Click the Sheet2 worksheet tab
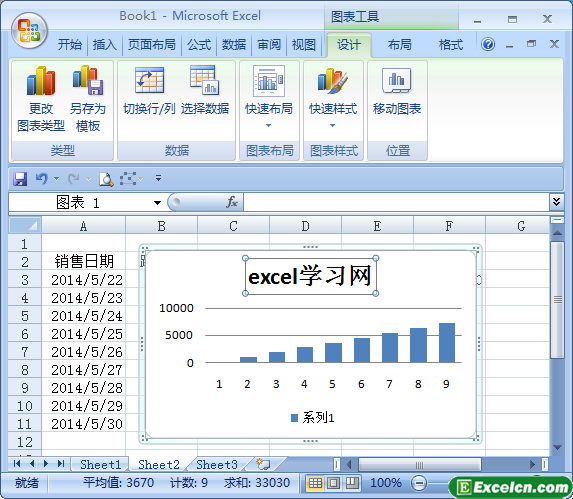 [159, 464]
